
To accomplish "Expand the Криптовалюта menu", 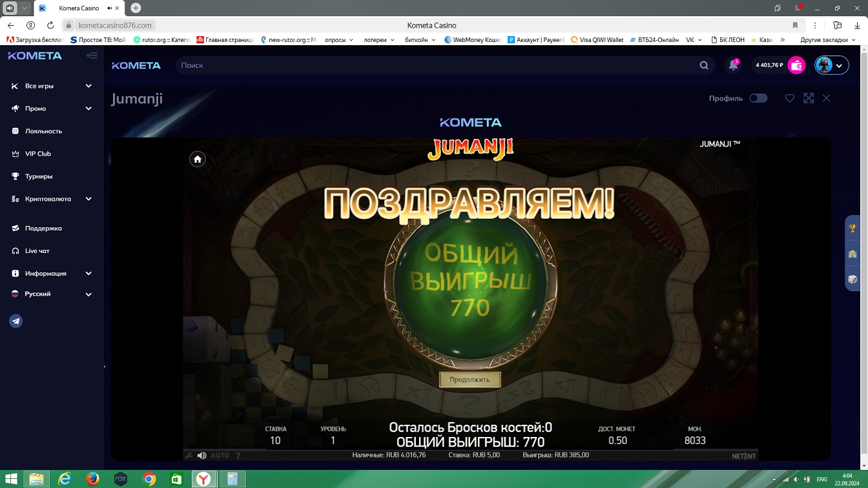I will click(x=52, y=199).
